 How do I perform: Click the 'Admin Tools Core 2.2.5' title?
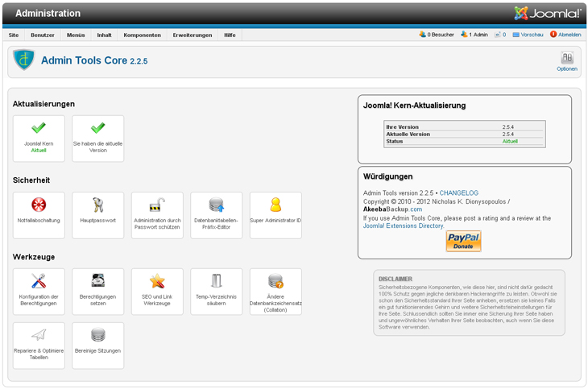94,60
